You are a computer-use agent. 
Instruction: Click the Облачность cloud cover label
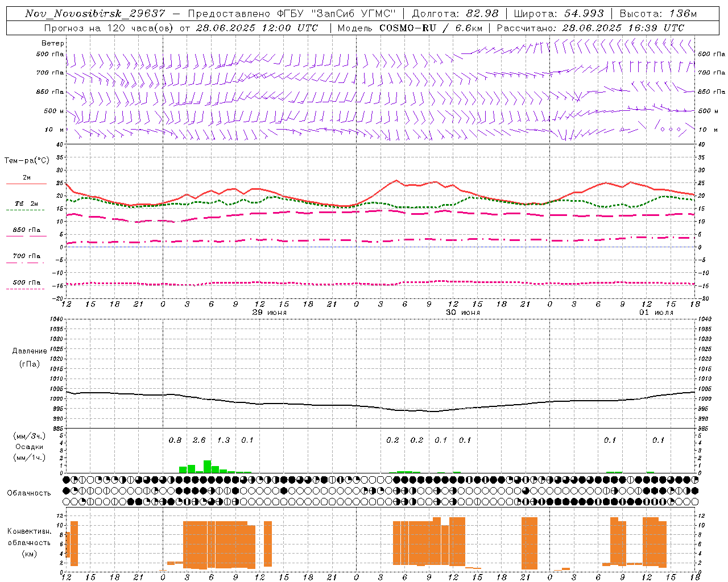[x=29, y=493]
